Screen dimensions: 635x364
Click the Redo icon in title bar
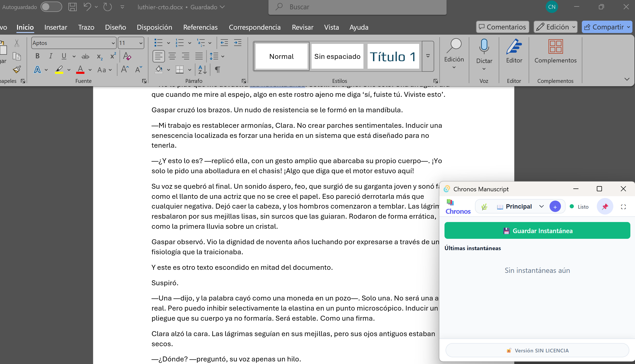(x=108, y=7)
